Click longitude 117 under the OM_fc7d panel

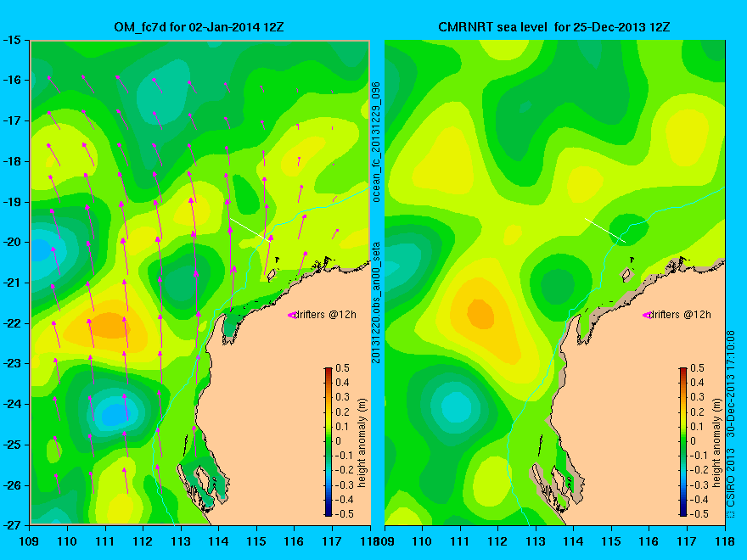click(x=332, y=541)
